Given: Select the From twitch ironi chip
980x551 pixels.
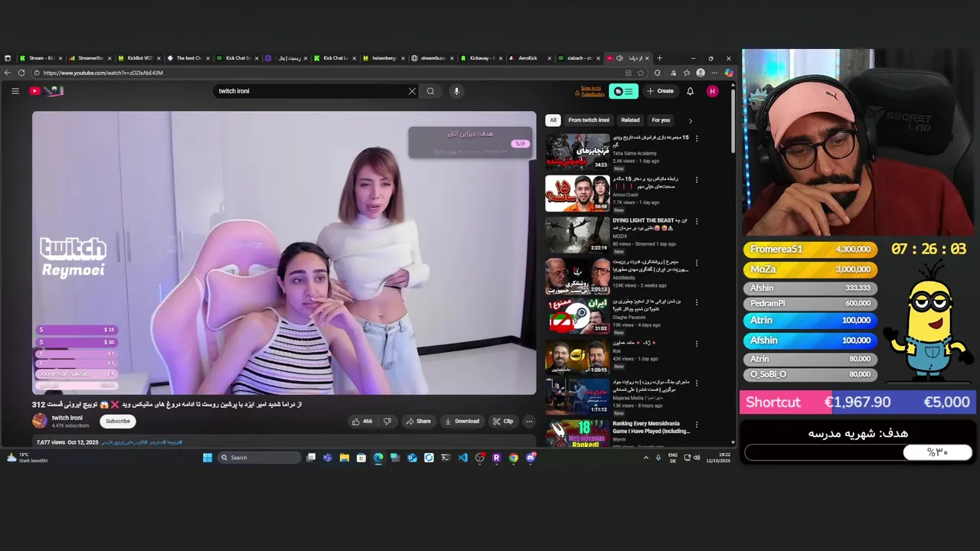Looking at the screenshot, I should pyautogui.click(x=589, y=120).
